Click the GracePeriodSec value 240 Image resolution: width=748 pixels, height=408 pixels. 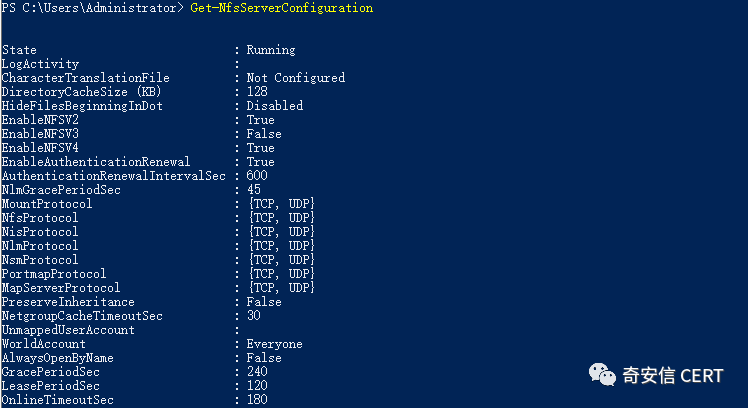257,372
